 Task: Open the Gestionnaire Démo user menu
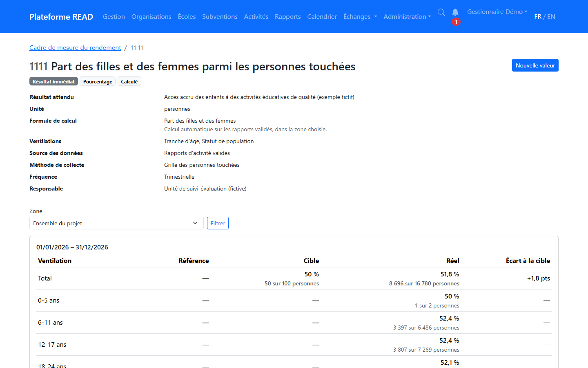coord(497,12)
